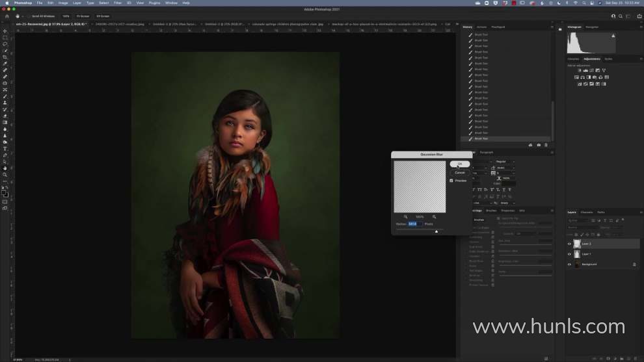The image size is (644, 362).
Task: Open the Filter menu
Action: tap(118, 3)
